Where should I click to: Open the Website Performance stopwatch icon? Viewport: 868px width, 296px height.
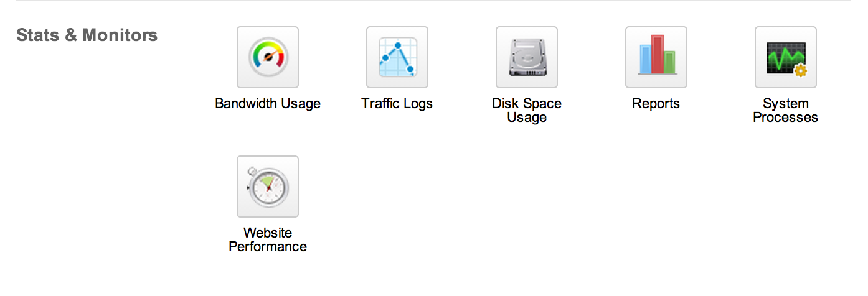coord(268,187)
